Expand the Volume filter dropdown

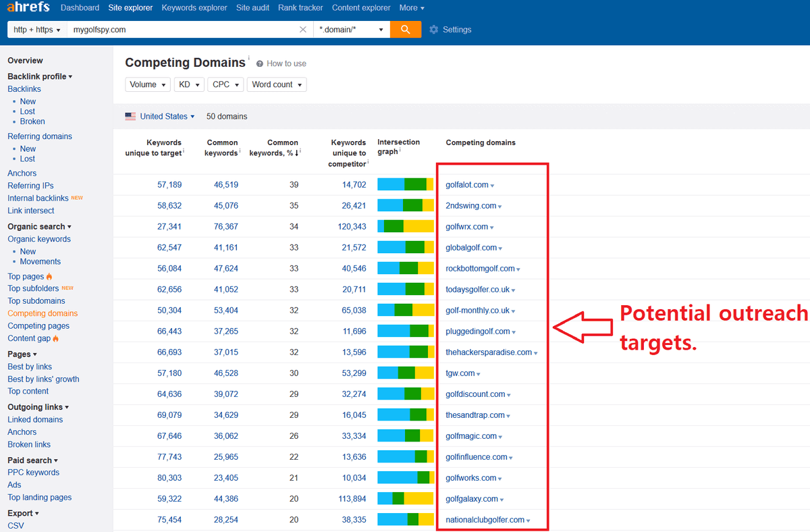pyautogui.click(x=148, y=84)
